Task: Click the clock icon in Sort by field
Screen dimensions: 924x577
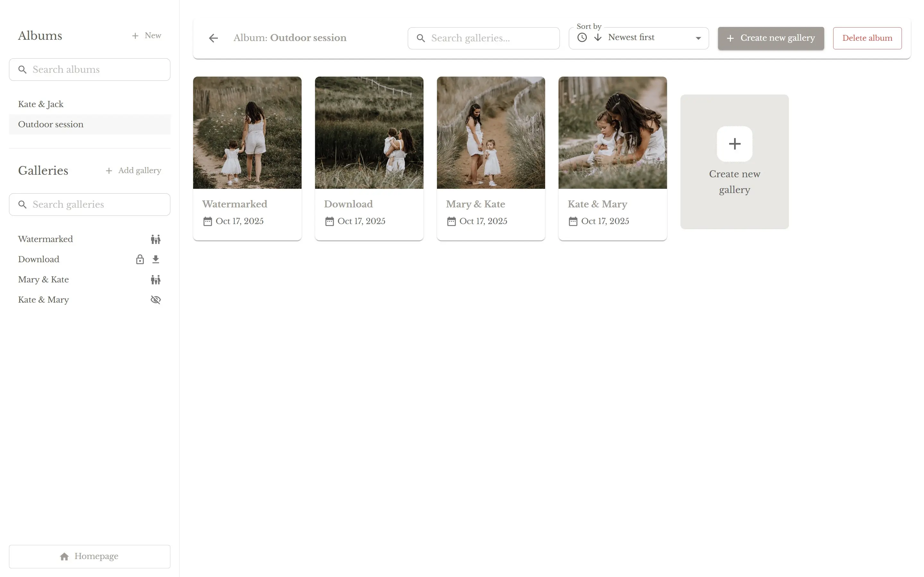Action: coord(582,38)
